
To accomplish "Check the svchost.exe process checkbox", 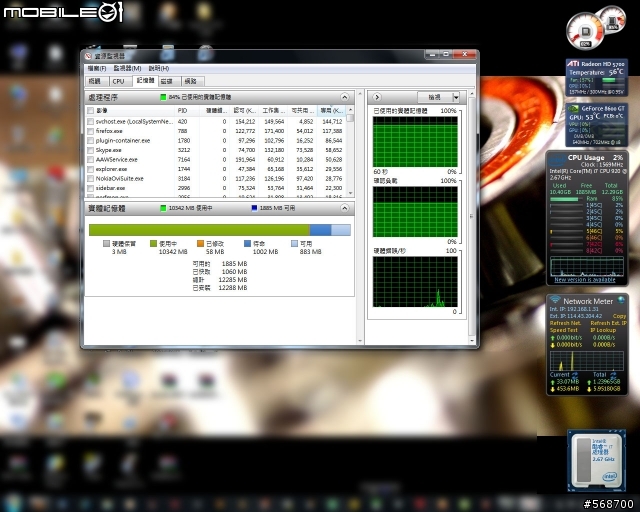I will 90,122.
